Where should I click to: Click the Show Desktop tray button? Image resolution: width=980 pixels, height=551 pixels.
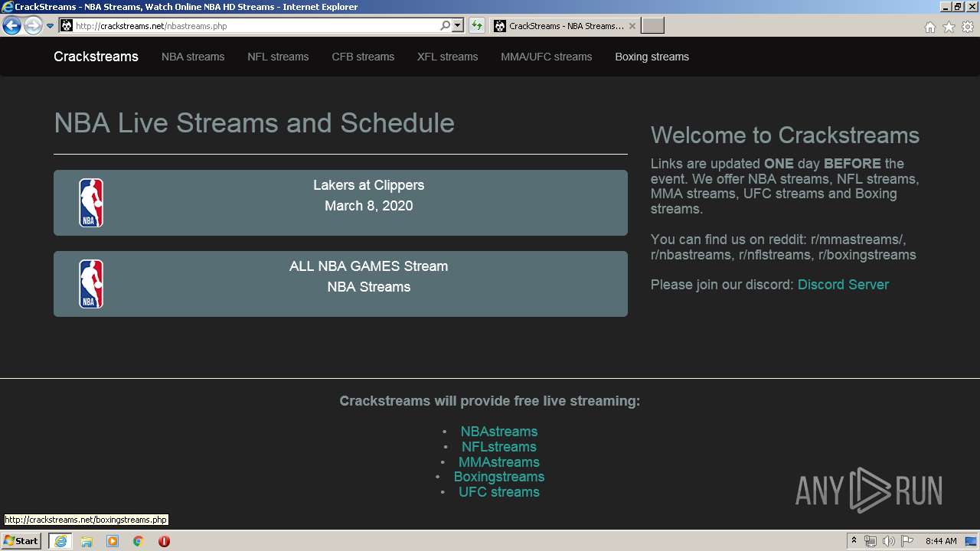[x=971, y=541]
